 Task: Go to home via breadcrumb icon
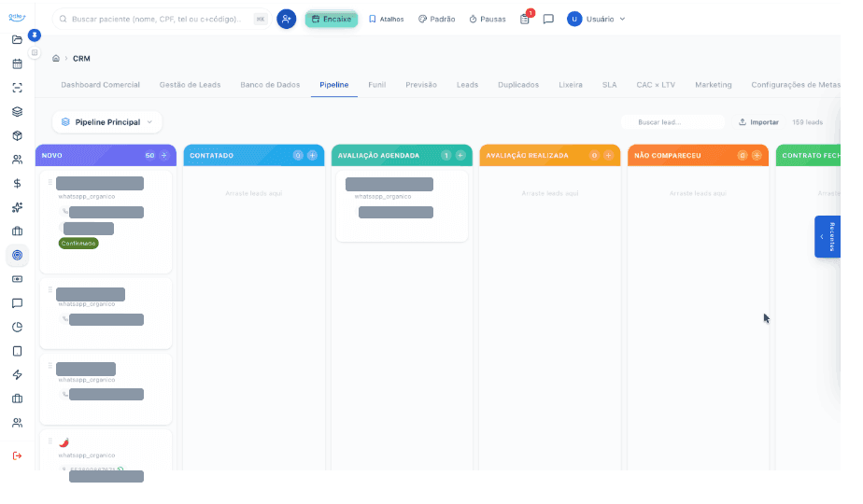pyautogui.click(x=56, y=58)
